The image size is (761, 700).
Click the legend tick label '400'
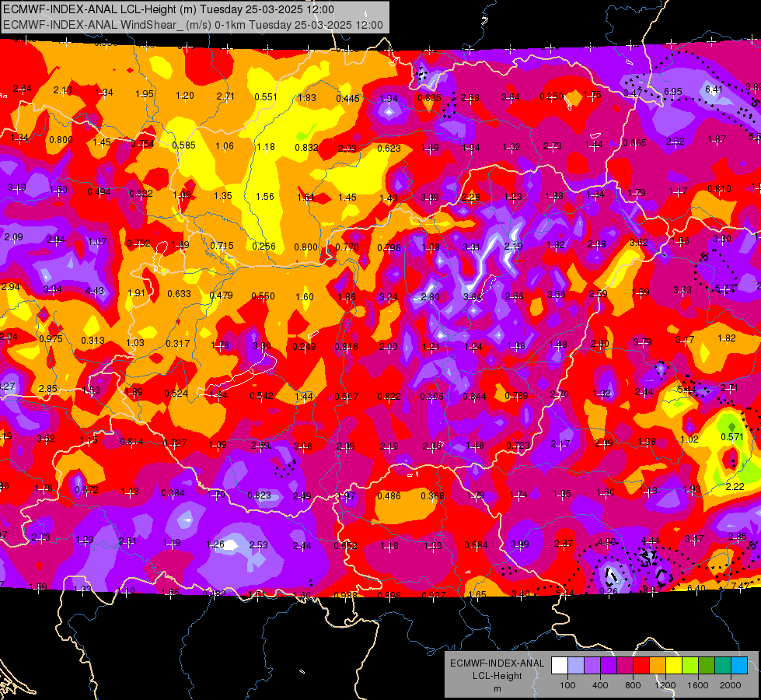coord(600,685)
